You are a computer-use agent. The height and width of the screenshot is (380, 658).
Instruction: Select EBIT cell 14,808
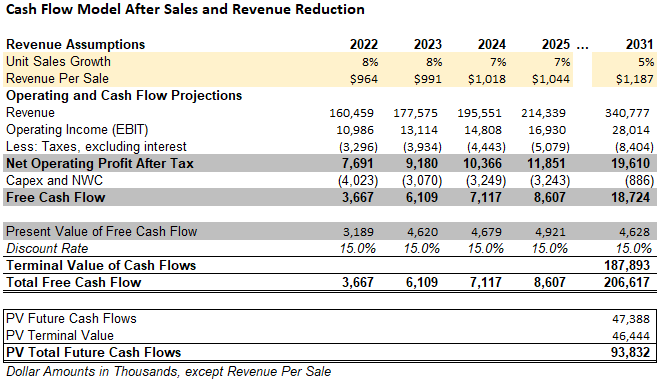483,130
